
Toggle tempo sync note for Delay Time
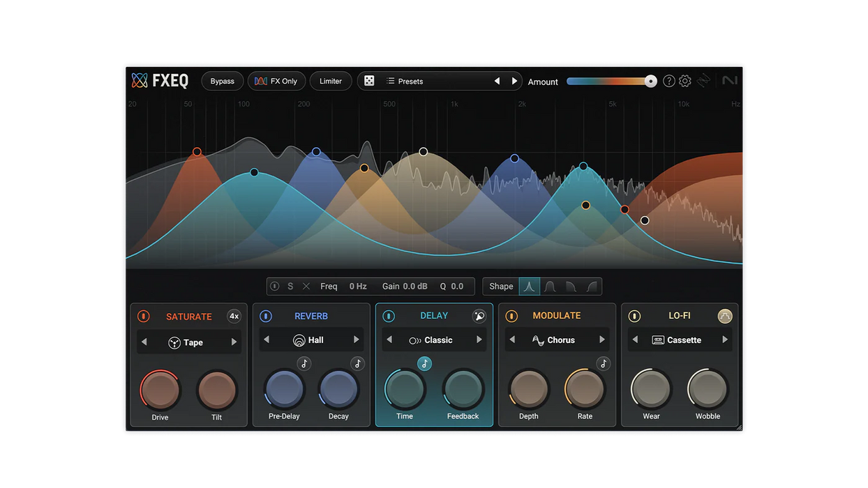424,363
